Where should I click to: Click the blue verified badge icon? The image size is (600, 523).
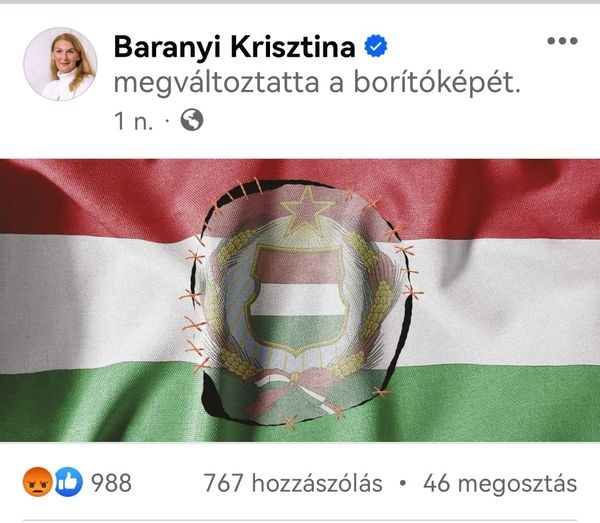point(375,46)
